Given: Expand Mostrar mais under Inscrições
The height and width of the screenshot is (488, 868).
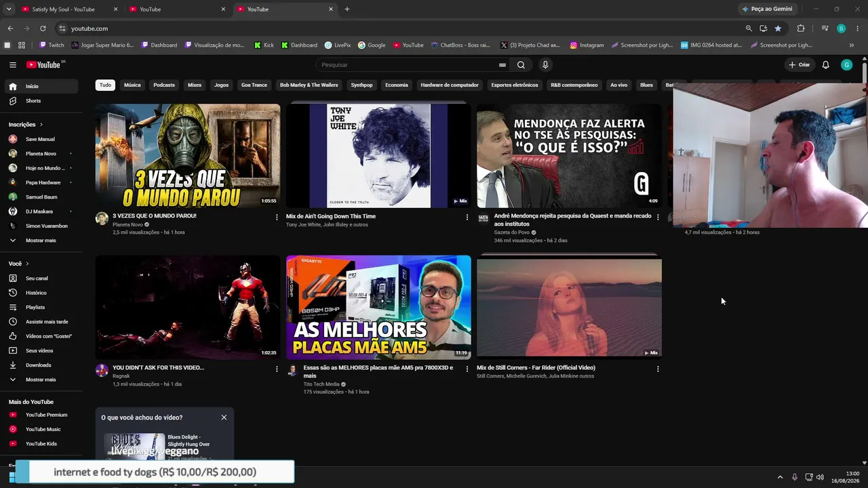Looking at the screenshot, I should (43, 241).
